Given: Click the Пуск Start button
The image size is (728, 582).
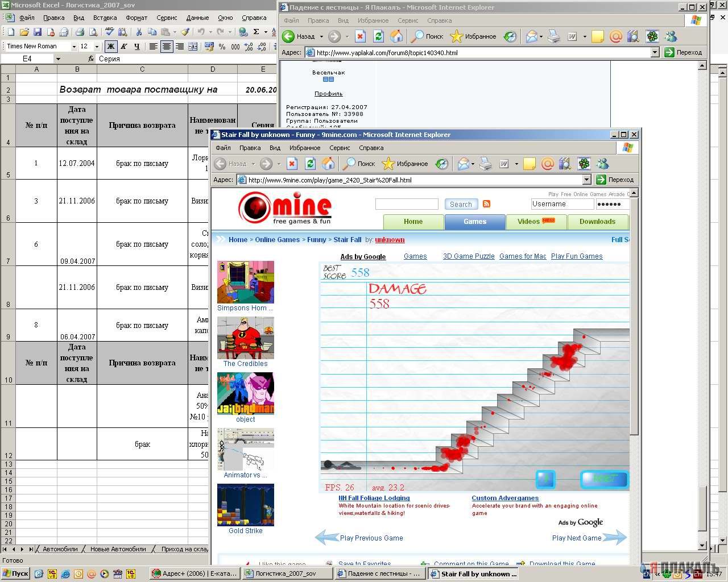Looking at the screenshot, I should pos(16,573).
